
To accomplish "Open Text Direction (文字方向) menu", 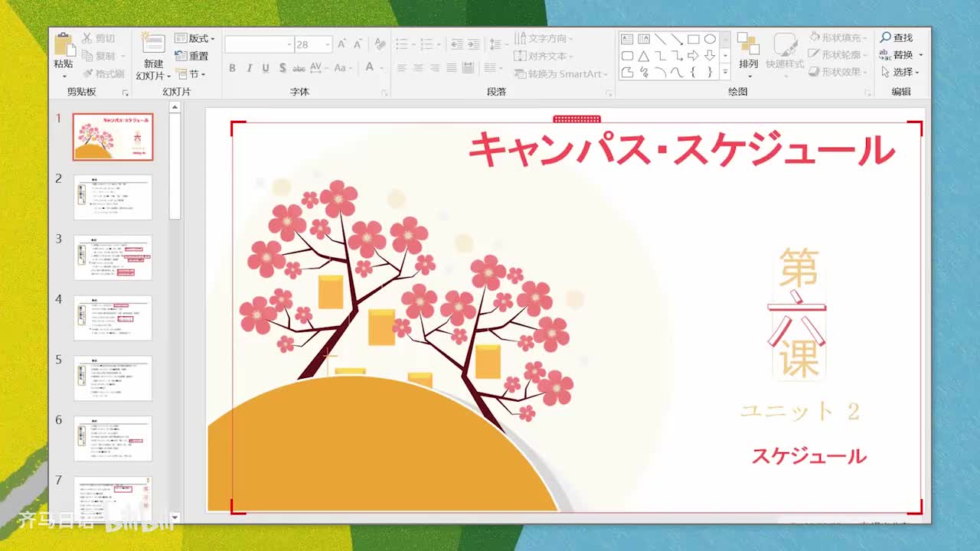I will [544, 38].
